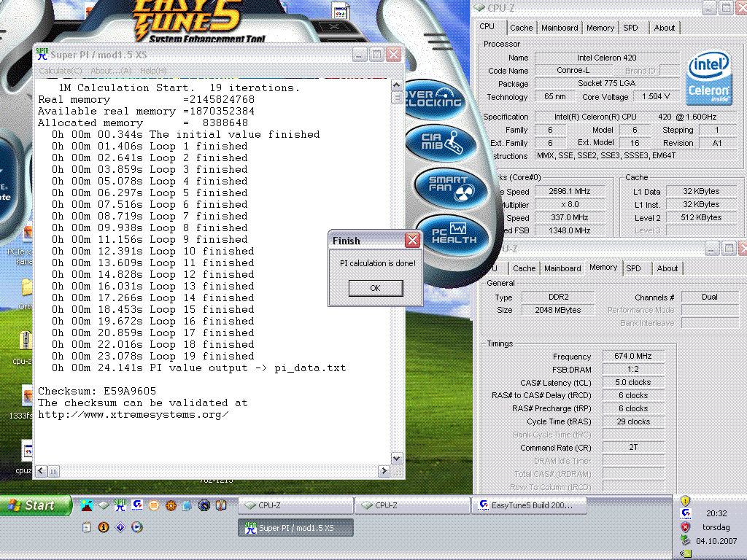Switch to the Cache tab in lower CPU-Z window
The height and width of the screenshot is (560, 747).
tap(524, 268)
